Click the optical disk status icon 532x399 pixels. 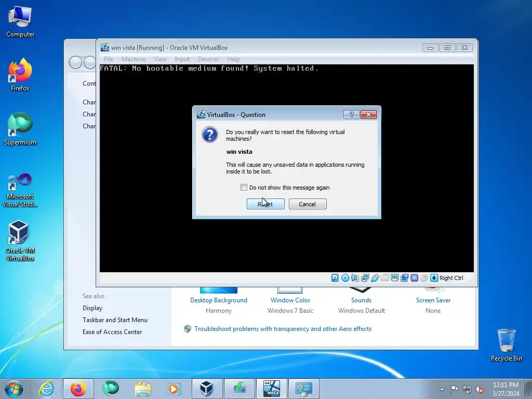345,278
